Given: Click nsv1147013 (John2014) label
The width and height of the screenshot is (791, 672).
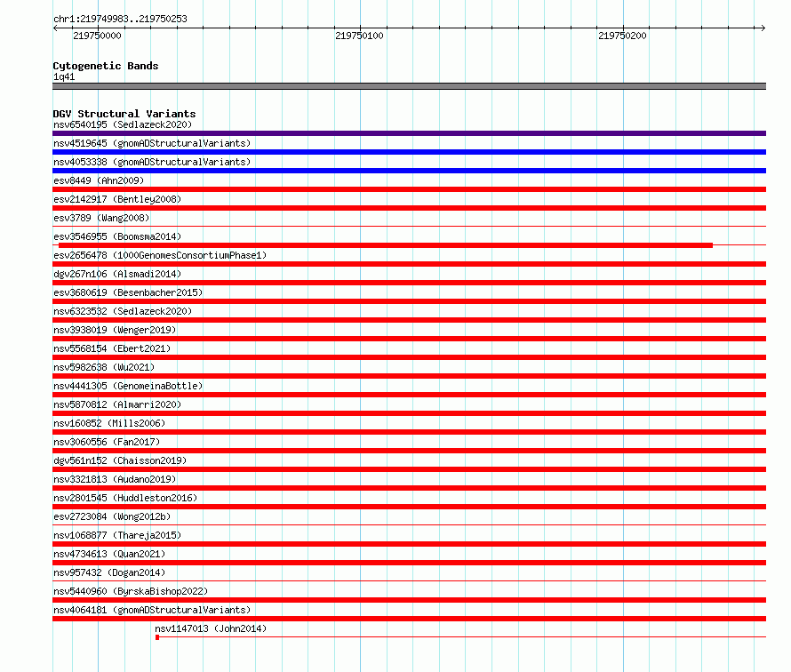Looking at the screenshot, I should [211, 628].
